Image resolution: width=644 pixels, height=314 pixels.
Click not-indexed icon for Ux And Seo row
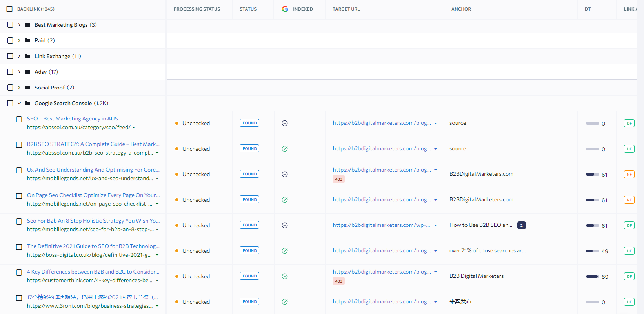click(x=285, y=174)
